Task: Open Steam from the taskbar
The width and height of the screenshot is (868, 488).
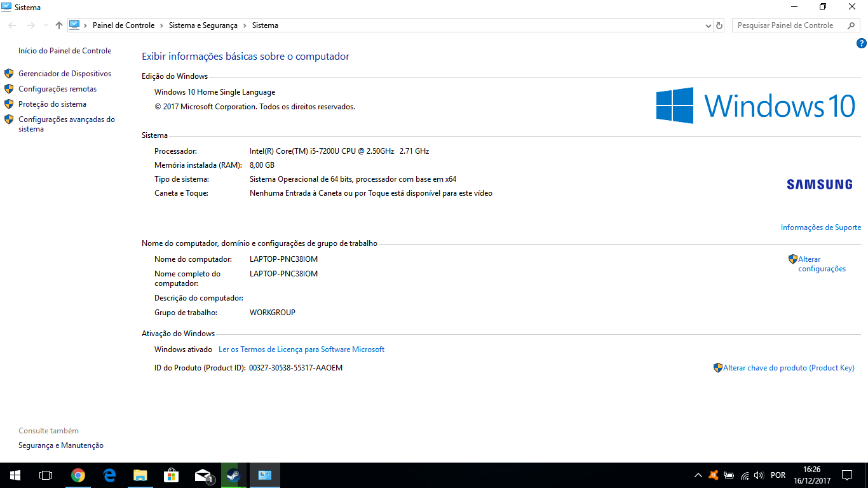Action: [x=234, y=475]
